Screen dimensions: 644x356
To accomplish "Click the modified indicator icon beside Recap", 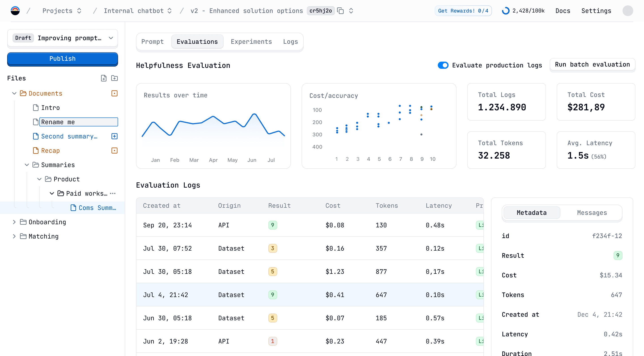I will pyautogui.click(x=114, y=151).
